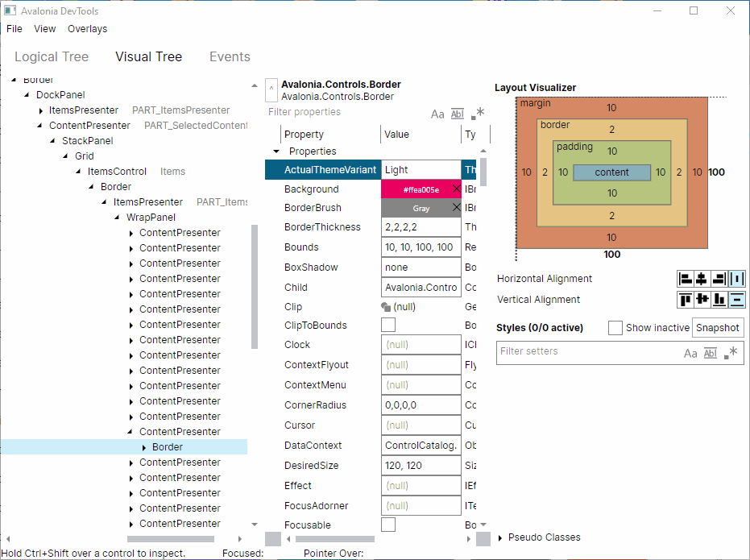Set horizontal alignment to Center

pos(702,278)
